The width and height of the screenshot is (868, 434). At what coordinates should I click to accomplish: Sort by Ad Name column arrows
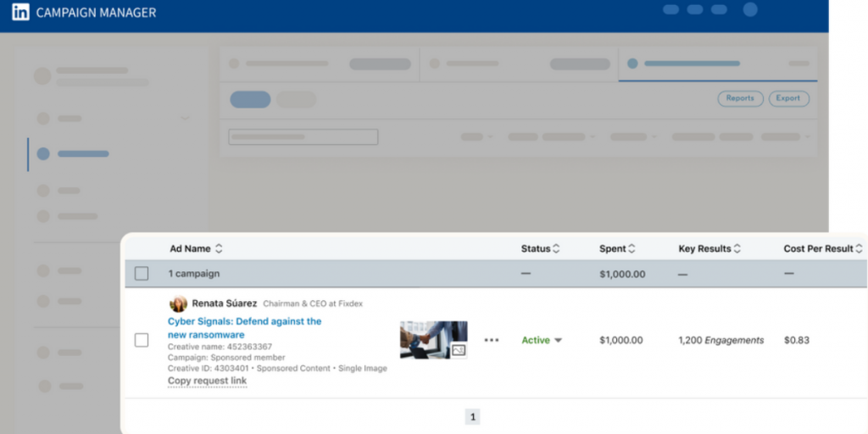coord(219,249)
